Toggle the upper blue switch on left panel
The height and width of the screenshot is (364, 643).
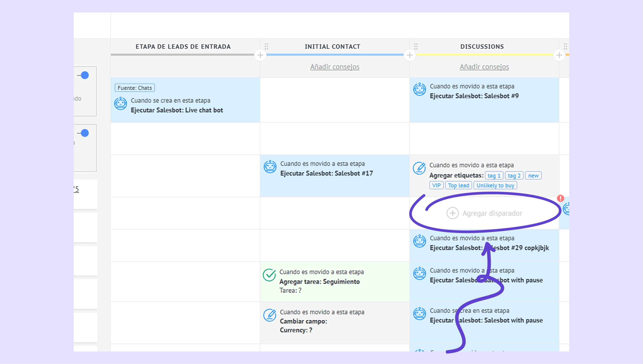point(85,75)
